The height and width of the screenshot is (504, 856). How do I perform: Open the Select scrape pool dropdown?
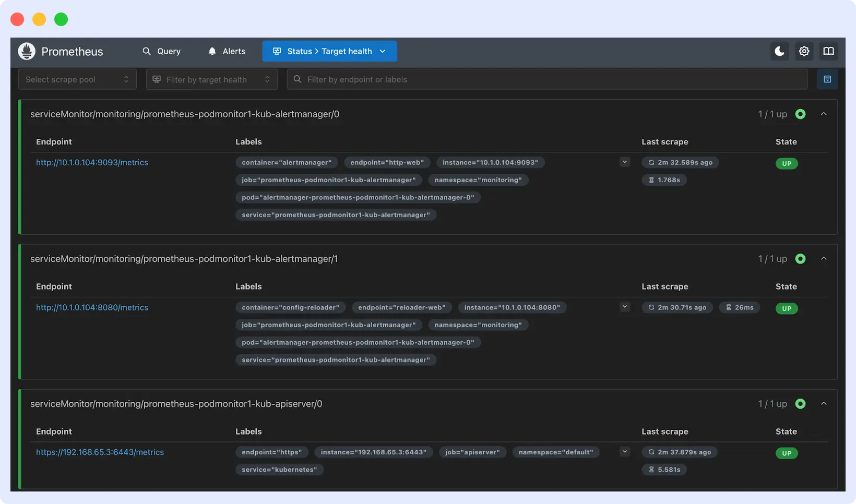[77, 79]
